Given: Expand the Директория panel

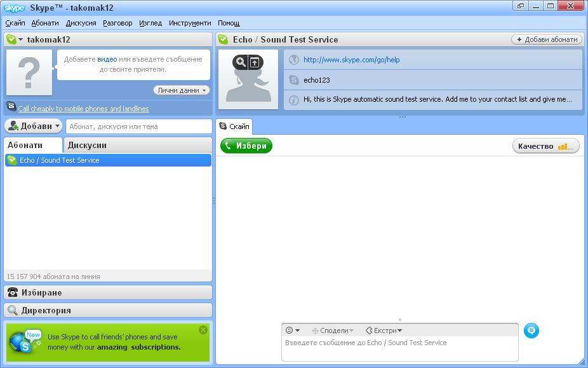Looking at the screenshot, I should tap(108, 311).
